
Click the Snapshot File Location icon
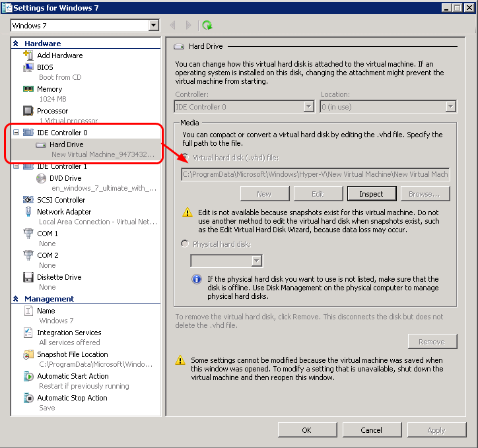coord(28,354)
